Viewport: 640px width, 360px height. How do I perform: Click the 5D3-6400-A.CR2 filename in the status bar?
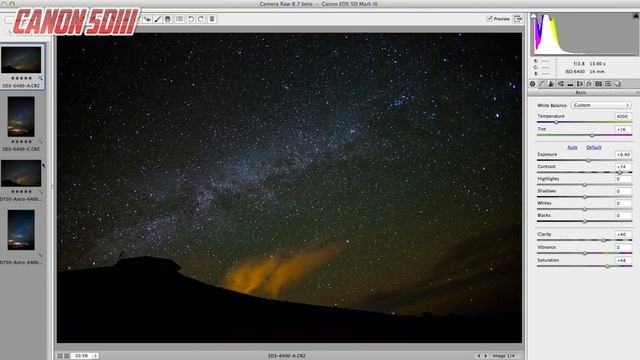pyautogui.click(x=287, y=356)
